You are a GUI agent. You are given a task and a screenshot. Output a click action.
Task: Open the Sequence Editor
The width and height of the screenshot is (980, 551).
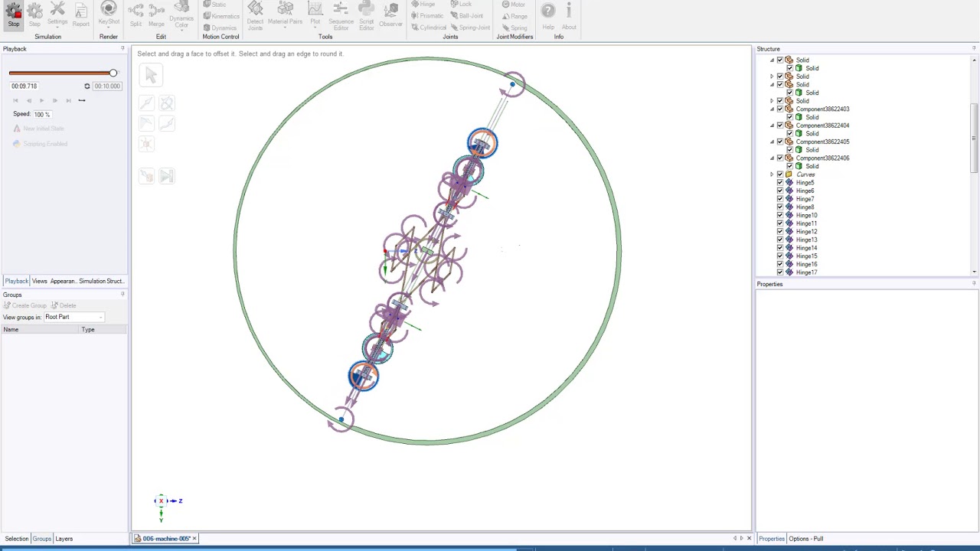click(341, 15)
